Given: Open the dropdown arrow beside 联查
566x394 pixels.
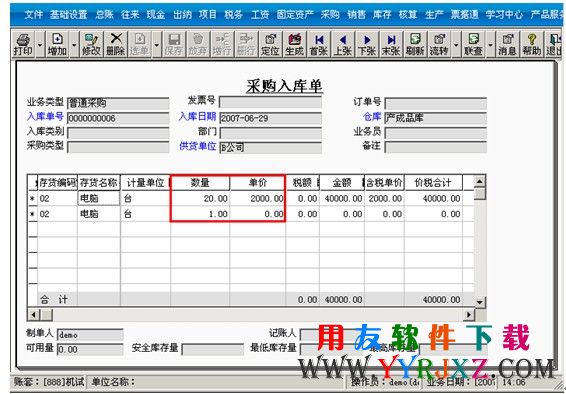Looking at the screenshot, I should click(490, 45).
